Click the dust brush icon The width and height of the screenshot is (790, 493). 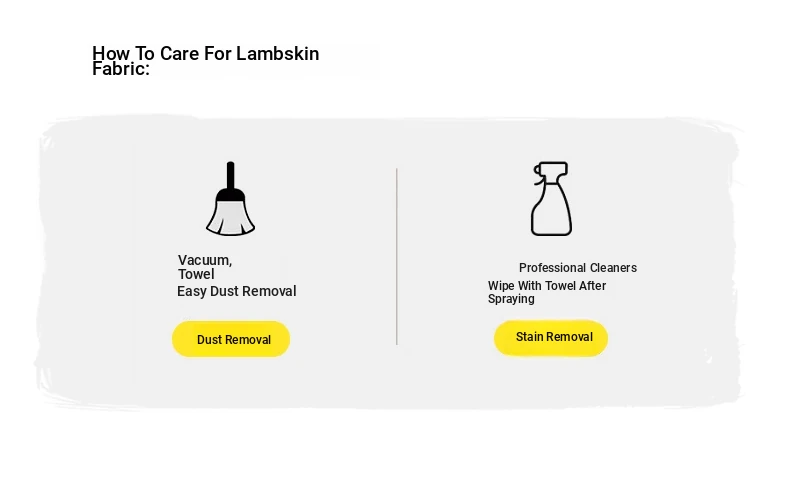pos(230,198)
